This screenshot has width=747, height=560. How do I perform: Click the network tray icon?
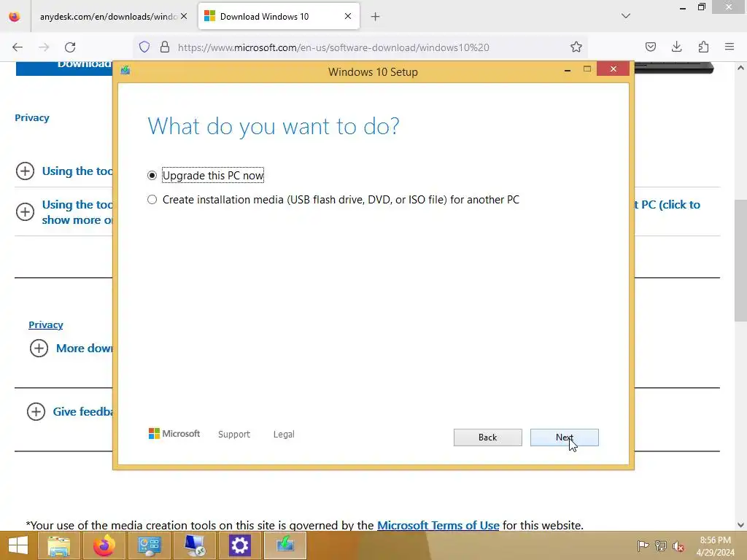[660, 545]
